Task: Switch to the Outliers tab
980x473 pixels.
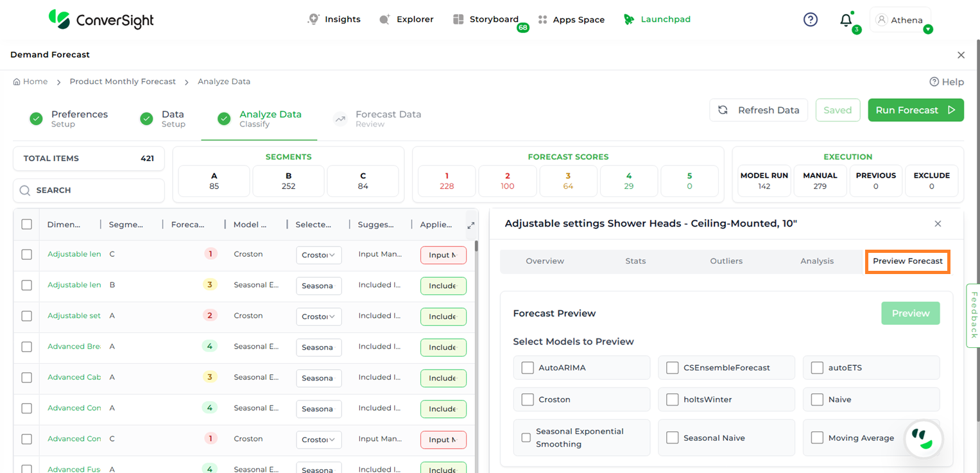Action: tap(726, 261)
